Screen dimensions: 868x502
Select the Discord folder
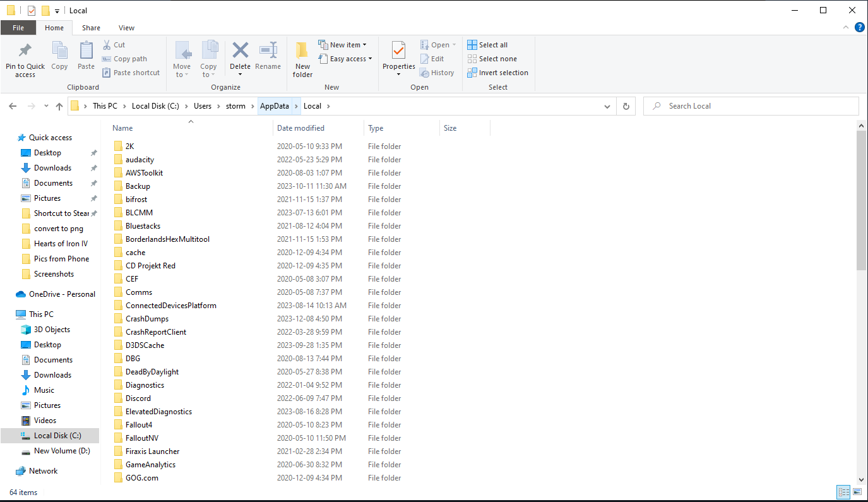click(x=138, y=398)
